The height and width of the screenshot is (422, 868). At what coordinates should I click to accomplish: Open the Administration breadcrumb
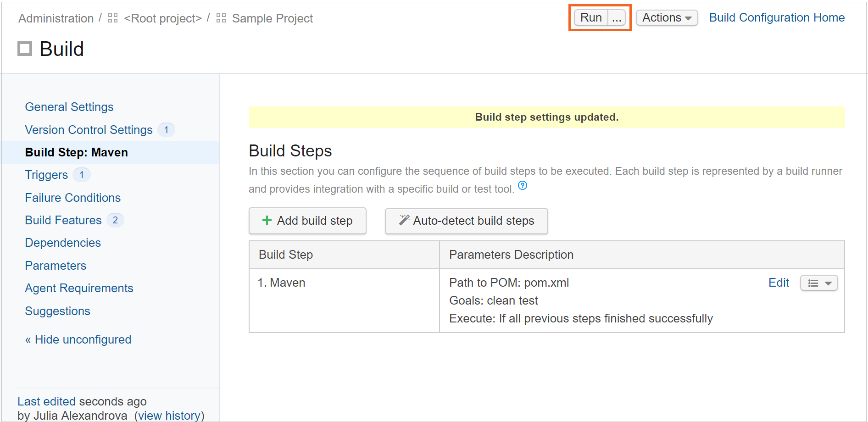click(x=56, y=18)
